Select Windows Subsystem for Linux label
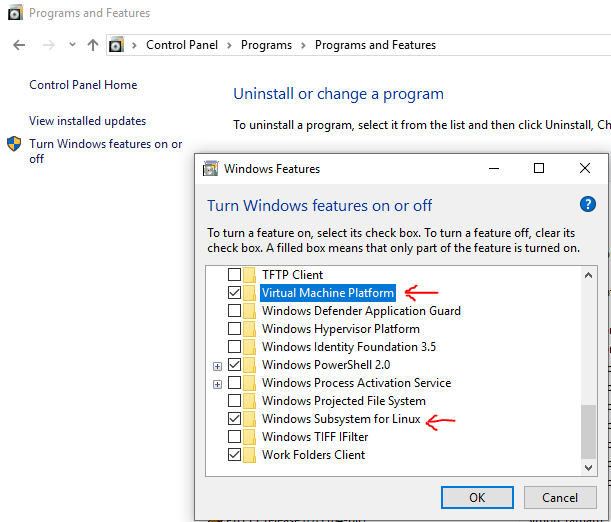This screenshot has width=611, height=522. [341, 418]
